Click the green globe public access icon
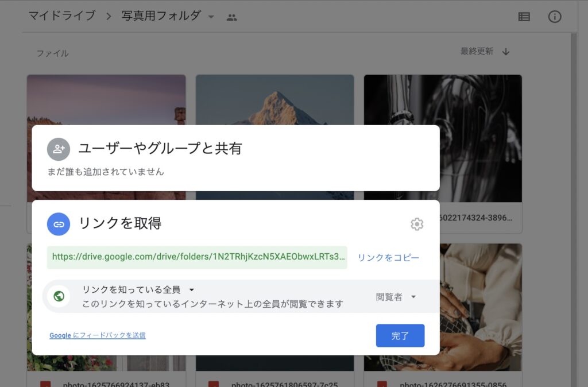 (x=59, y=297)
